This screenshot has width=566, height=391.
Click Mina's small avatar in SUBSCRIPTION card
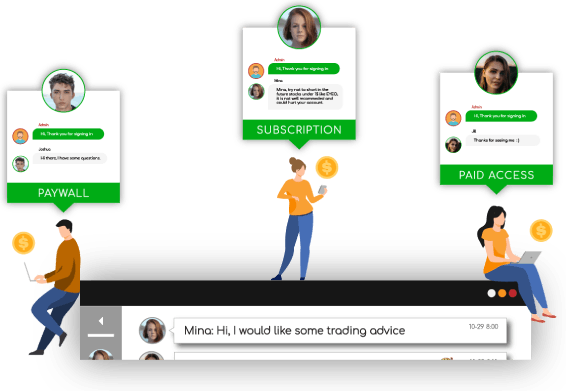[256, 91]
